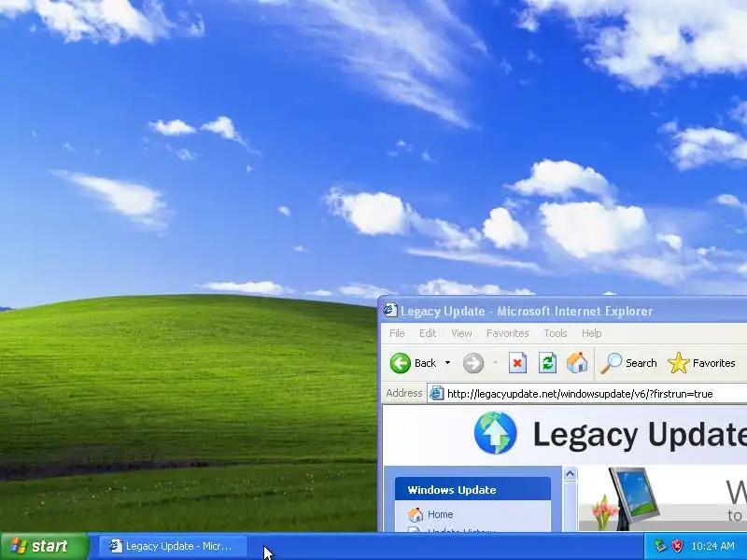Click the sidebar scrollbar up arrow
Image resolution: width=747 pixels, height=560 pixels.
tap(570, 473)
